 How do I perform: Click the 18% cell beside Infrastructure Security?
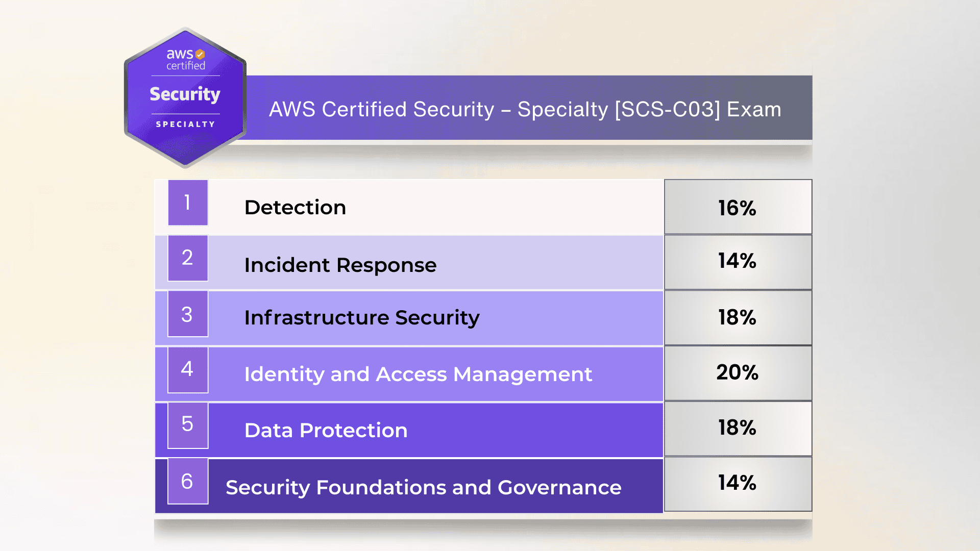click(x=738, y=317)
